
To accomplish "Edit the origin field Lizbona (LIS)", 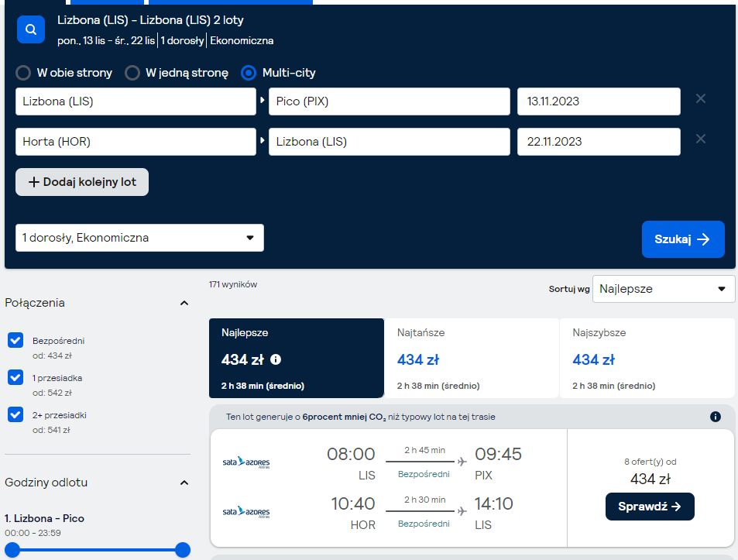I will click(136, 101).
